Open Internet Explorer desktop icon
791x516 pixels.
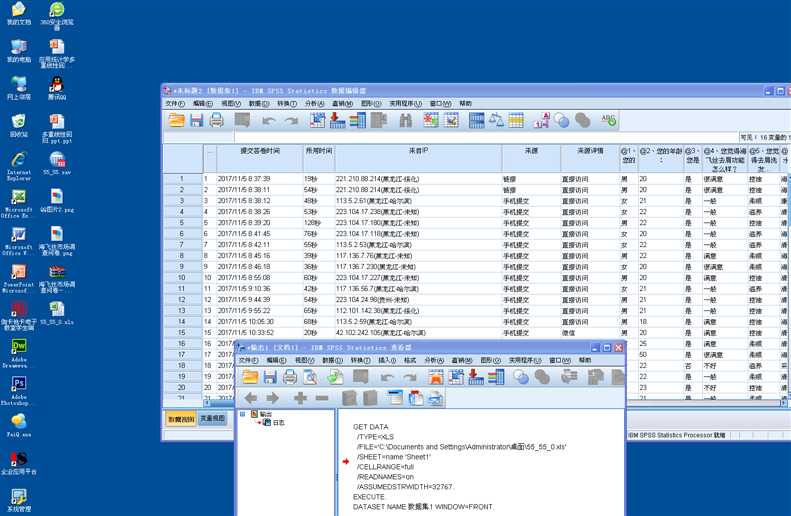[x=19, y=166]
